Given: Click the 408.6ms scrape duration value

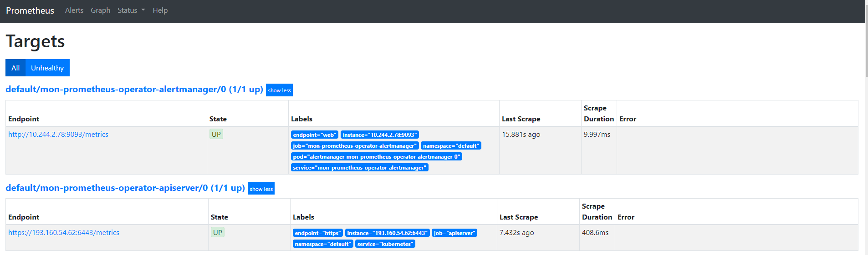Looking at the screenshot, I should 595,233.
